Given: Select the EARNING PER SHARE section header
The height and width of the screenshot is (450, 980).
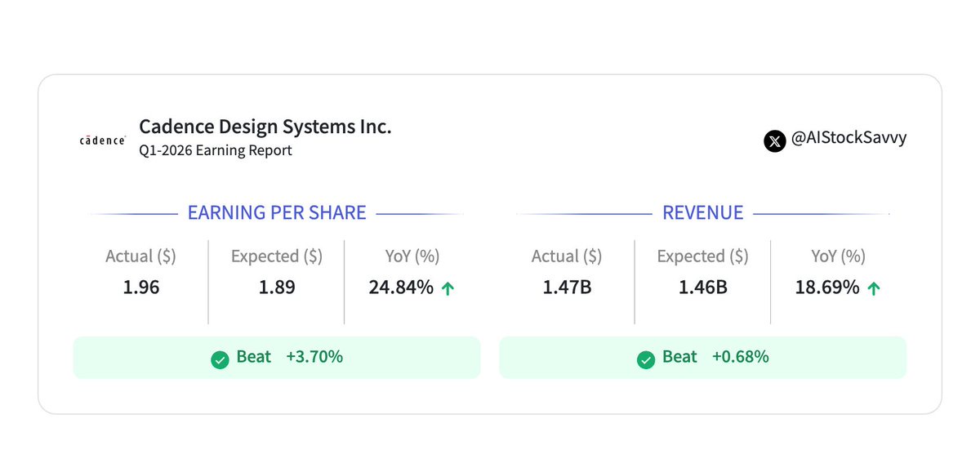Looking at the screenshot, I should pos(277,213).
